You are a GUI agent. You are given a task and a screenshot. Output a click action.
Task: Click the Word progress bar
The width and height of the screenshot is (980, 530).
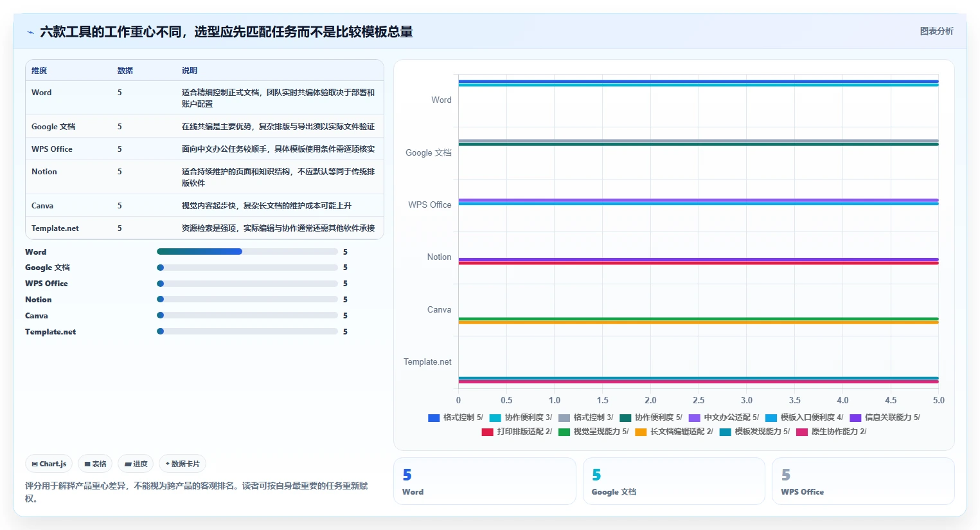pyautogui.click(x=247, y=251)
